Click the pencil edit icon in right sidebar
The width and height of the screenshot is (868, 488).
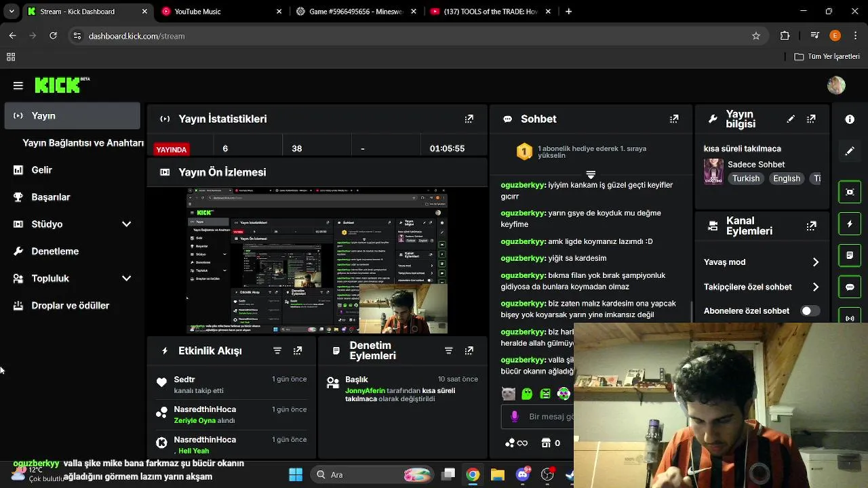click(850, 151)
